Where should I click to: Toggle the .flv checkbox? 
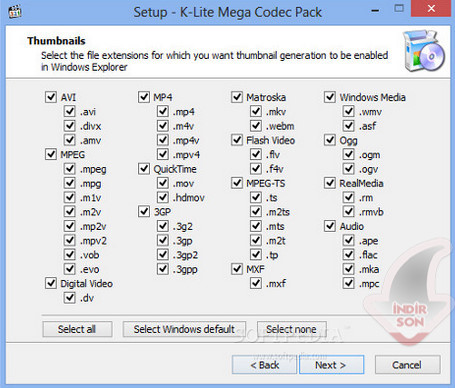(x=256, y=155)
